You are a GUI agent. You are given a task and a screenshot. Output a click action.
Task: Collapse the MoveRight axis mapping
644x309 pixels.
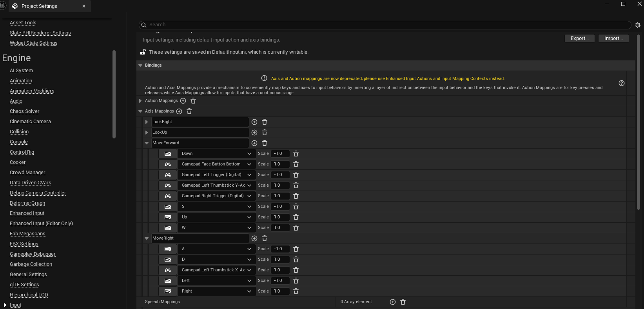[147, 238]
